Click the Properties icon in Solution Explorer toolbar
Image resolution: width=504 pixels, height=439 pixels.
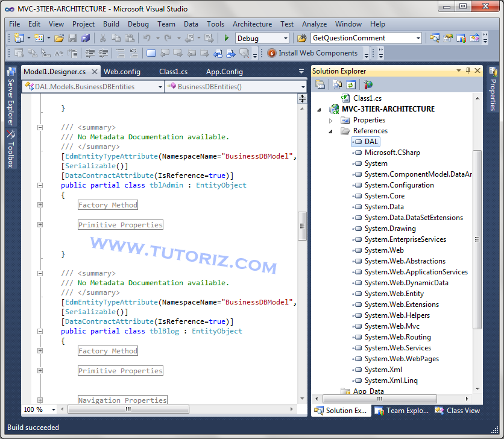[x=320, y=84]
